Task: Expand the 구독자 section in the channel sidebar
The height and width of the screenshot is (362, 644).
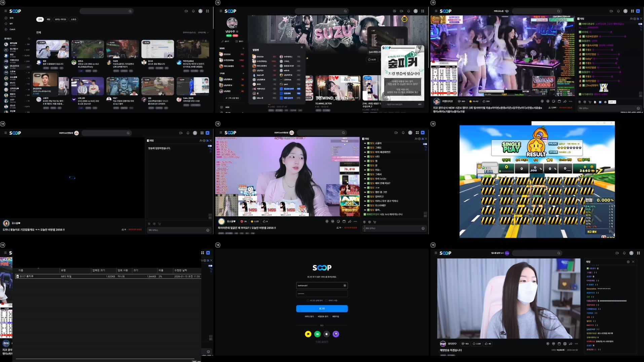Action: click(x=243, y=73)
